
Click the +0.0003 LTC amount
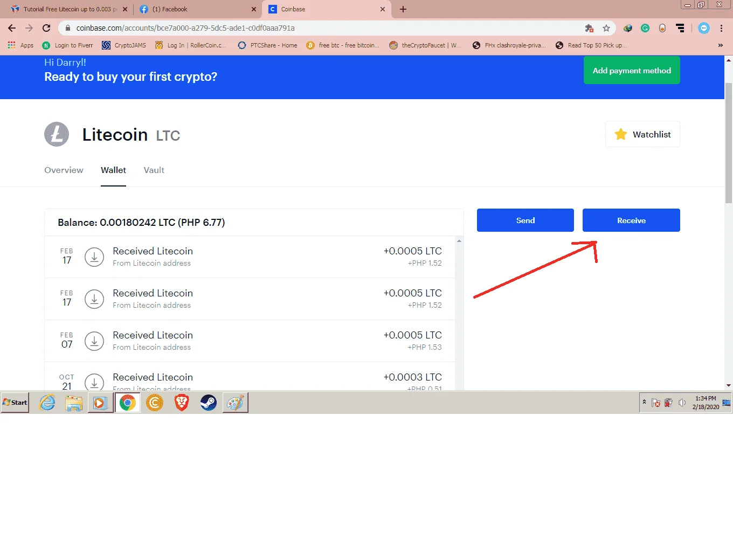pyautogui.click(x=412, y=377)
